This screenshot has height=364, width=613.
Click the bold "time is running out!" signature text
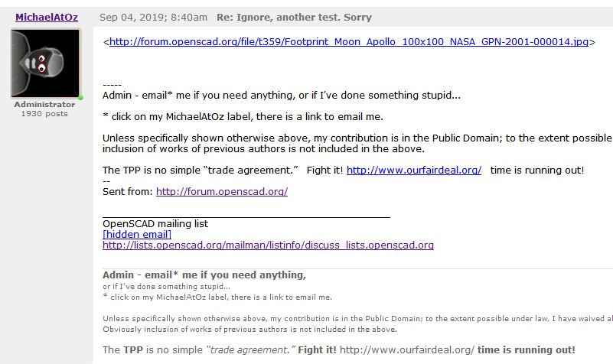[x=527, y=349]
